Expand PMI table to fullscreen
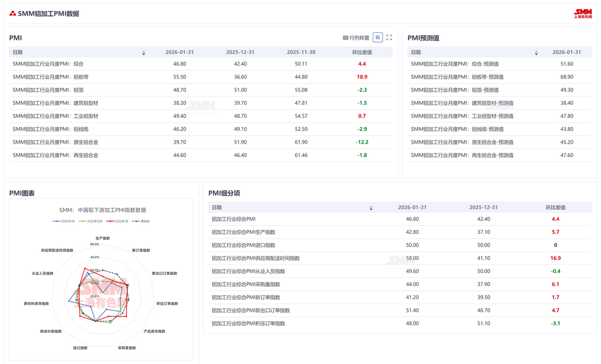Image resolution: width=601 pixels, height=364 pixels. click(x=389, y=38)
